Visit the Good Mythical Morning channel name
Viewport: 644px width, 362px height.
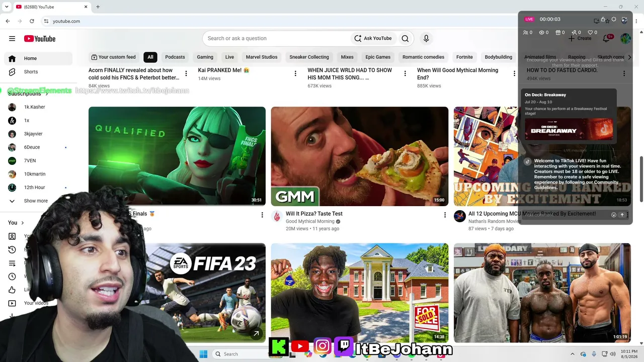coord(310,222)
